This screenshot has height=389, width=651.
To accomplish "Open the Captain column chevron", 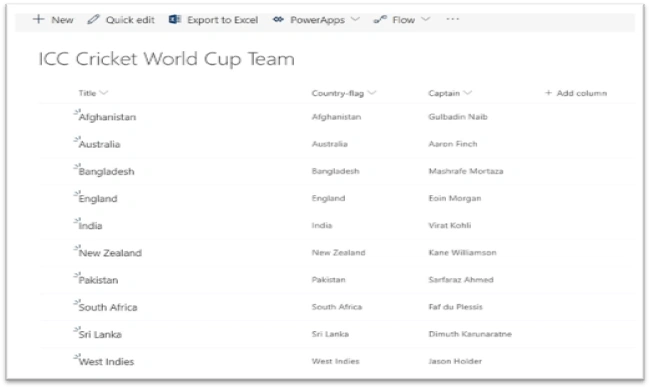I will coord(467,93).
